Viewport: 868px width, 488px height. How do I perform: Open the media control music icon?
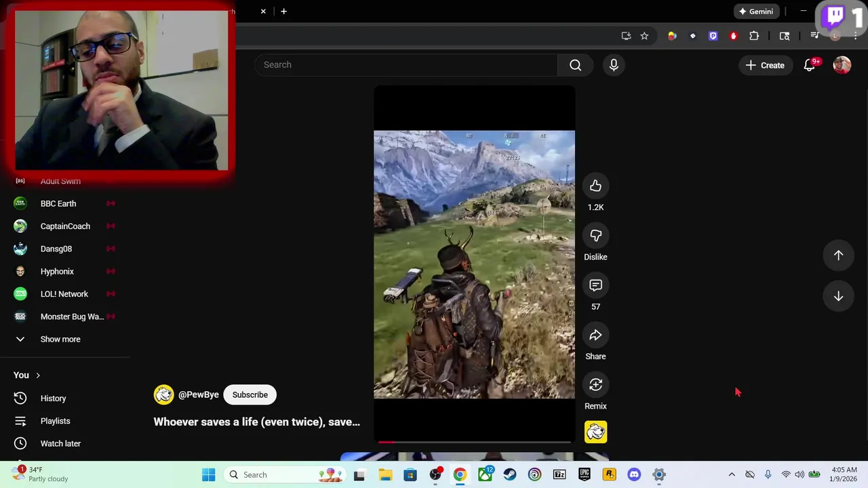[x=815, y=36]
